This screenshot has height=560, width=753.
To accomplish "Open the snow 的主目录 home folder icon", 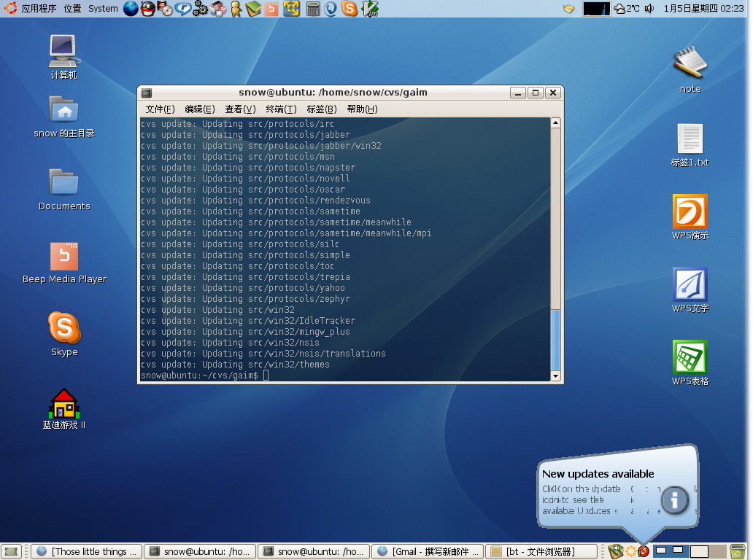I will [64, 117].
